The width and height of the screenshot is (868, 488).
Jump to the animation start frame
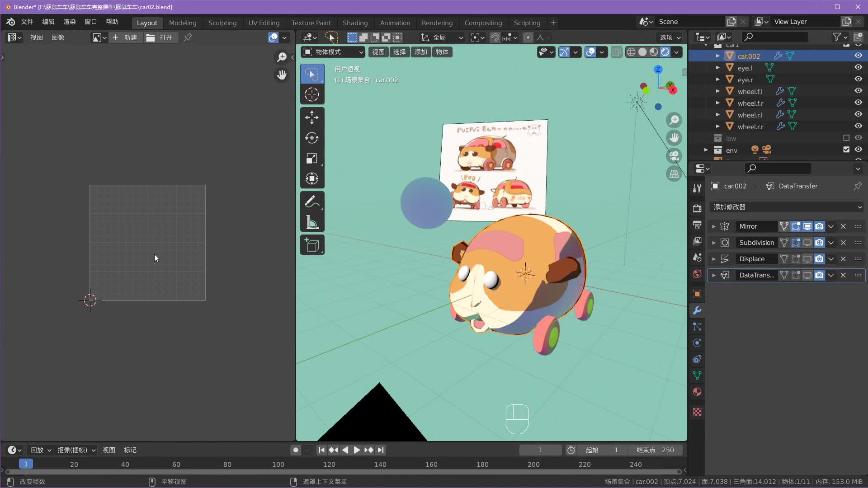click(x=321, y=450)
